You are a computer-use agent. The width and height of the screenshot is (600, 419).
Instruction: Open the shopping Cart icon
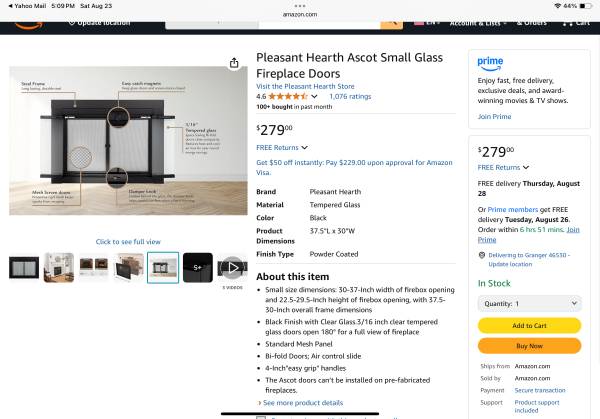[x=576, y=24]
